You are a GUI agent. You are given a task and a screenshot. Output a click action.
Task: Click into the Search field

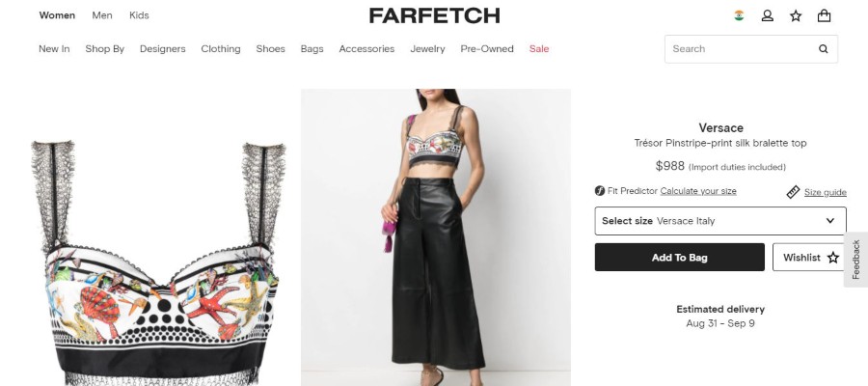click(x=739, y=49)
